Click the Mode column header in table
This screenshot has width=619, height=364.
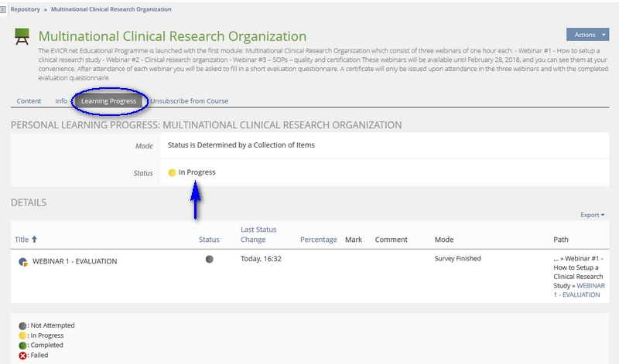point(444,240)
